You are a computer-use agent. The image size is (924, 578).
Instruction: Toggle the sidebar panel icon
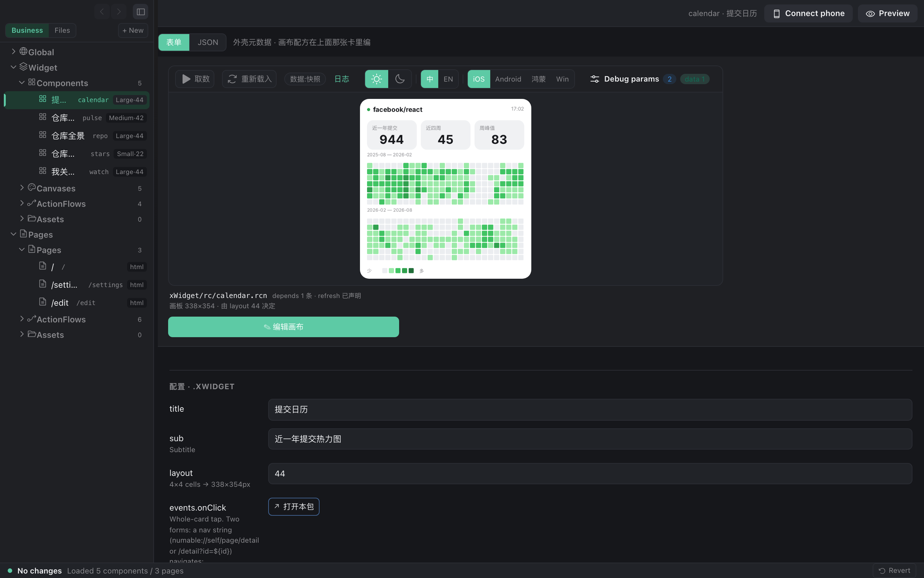(x=141, y=12)
